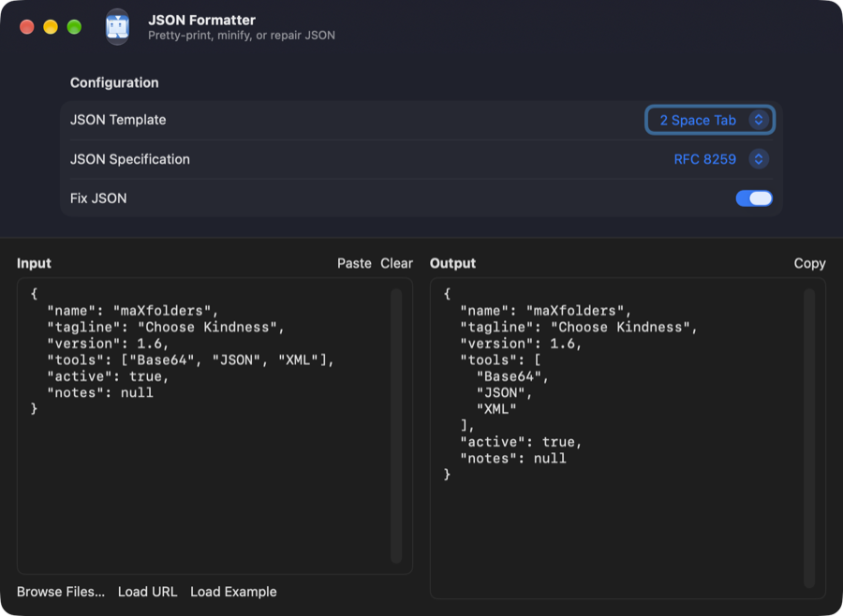Click the green maximize window button
This screenshot has width=843, height=616.
point(74,27)
